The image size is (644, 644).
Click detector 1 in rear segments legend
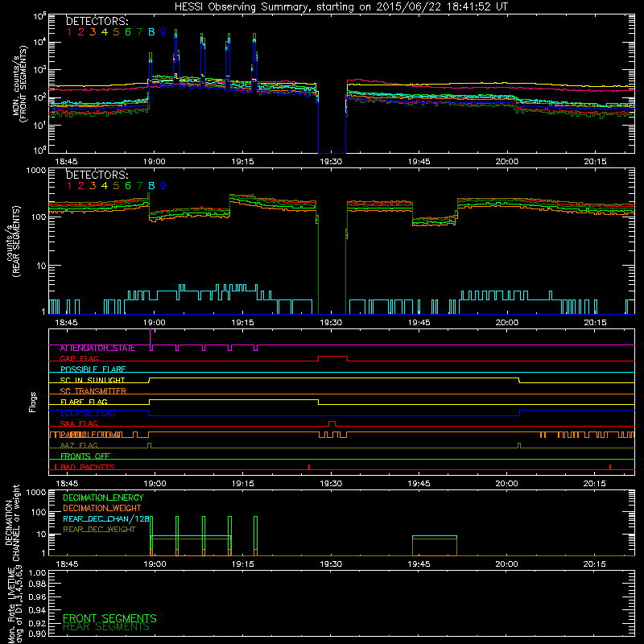coord(69,186)
